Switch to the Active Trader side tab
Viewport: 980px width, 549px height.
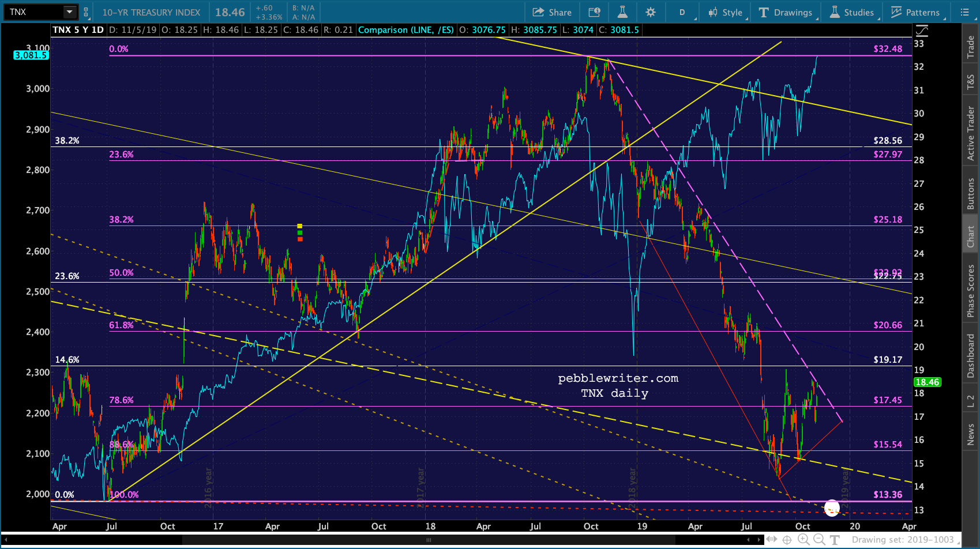click(x=970, y=133)
